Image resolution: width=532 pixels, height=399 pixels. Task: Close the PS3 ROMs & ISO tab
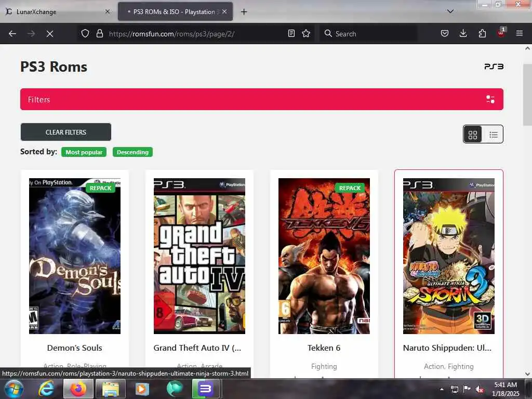pos(224,11)
